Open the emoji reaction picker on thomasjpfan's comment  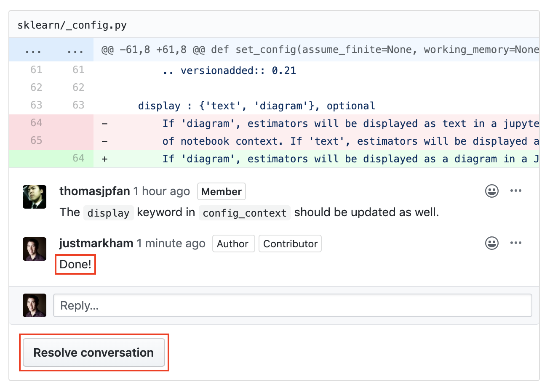491,191
